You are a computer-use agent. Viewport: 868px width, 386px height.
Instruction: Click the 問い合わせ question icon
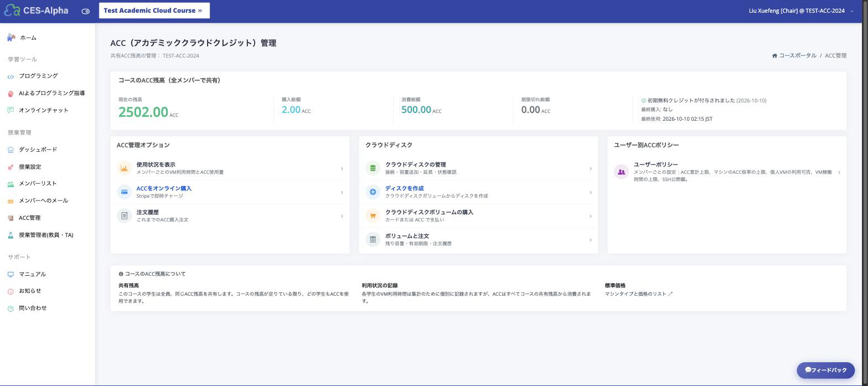(11, 308)
